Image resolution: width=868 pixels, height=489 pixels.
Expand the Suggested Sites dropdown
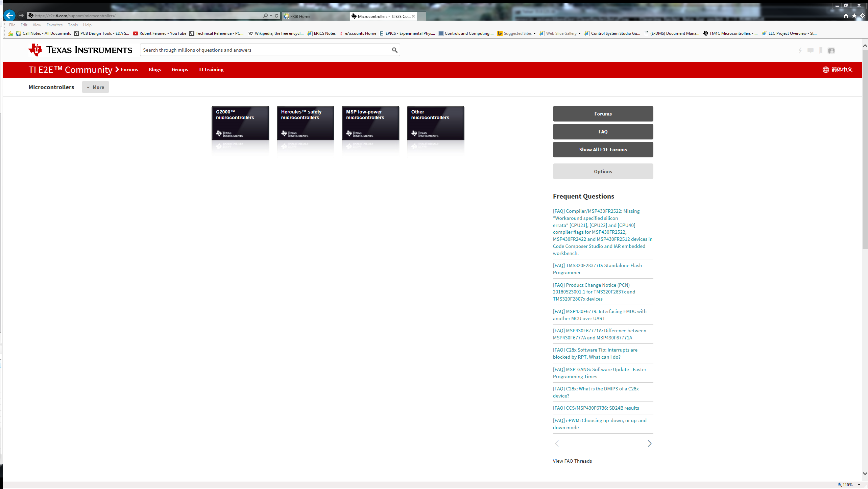tap(534, 33)
